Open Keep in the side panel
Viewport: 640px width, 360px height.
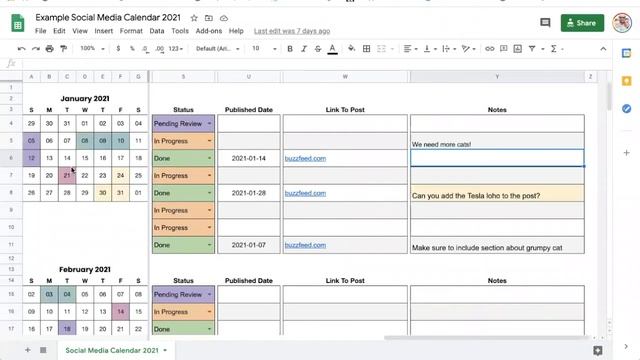pyautogui.click(x=627, y=81)
